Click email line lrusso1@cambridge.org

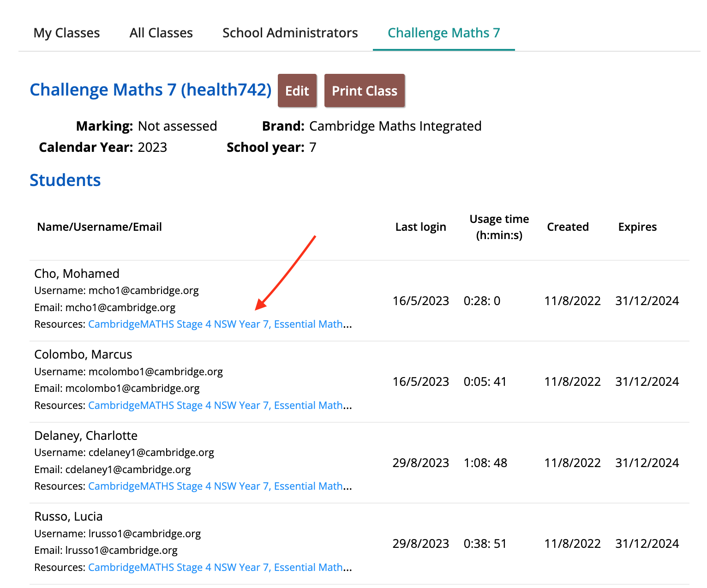[x=106, y=550]
